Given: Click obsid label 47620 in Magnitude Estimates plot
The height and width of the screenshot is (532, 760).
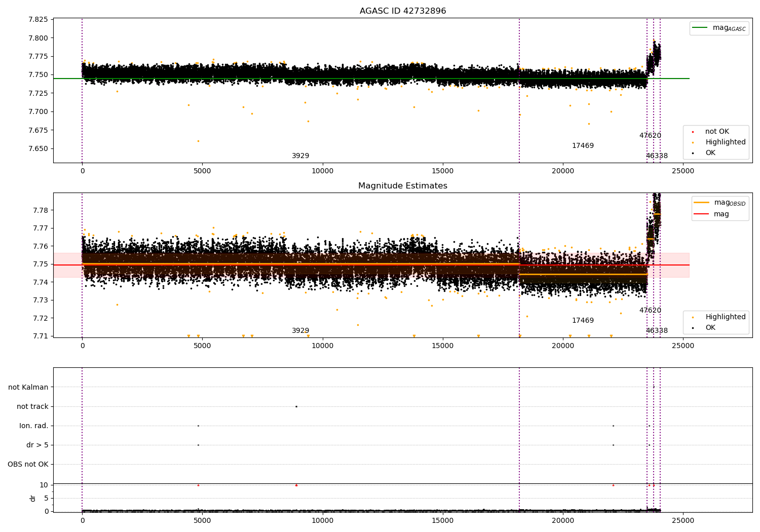Looking at the screenshot, I should (650, 311).
